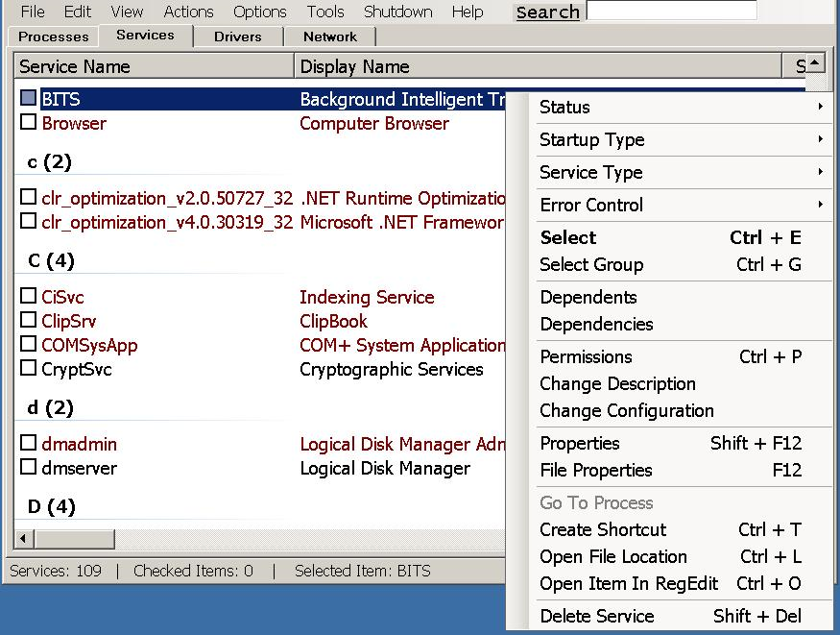Click Checked Items: 0 in status bar
The width and height of the screenshot is (840, 635).
(x=193, y=571)
